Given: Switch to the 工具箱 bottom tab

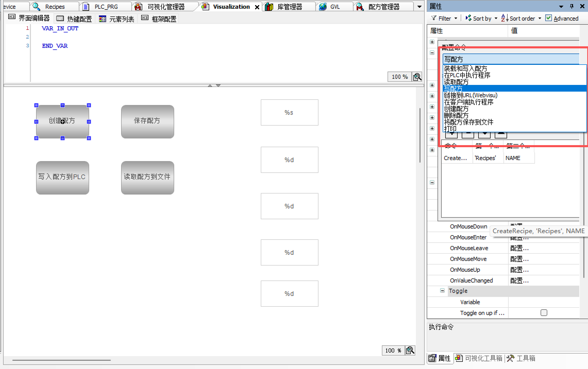Looking at the screenshot, I should pos(521,358).
